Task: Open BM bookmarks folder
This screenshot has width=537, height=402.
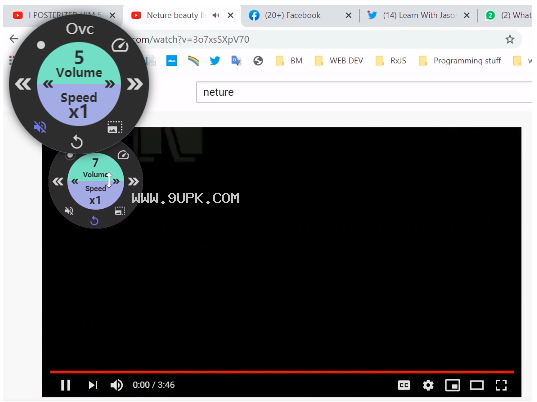Action: (289, 61)
